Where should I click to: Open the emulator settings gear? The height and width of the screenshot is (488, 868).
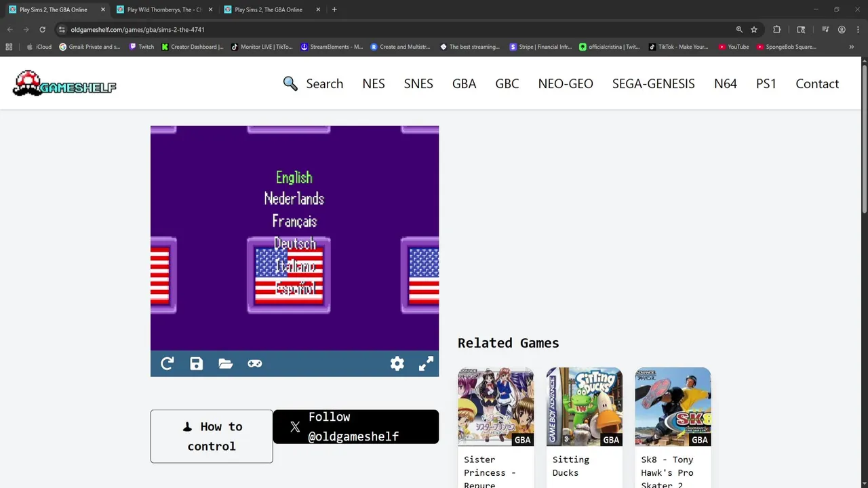(397, 364)
